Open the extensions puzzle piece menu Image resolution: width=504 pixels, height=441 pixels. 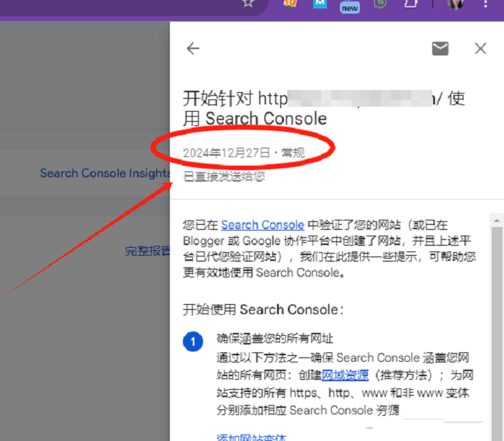click(x=411, y=3)
